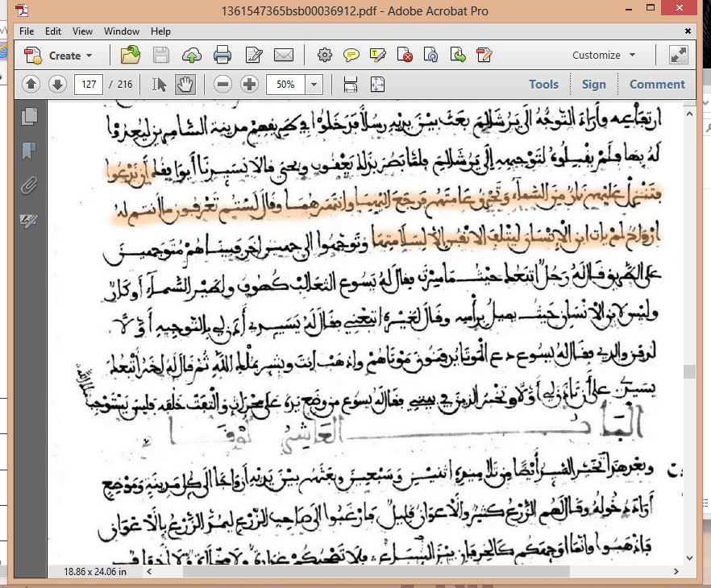The image size is (711, 588).
Task: Go to the previous page arrow
Action: 31,84
